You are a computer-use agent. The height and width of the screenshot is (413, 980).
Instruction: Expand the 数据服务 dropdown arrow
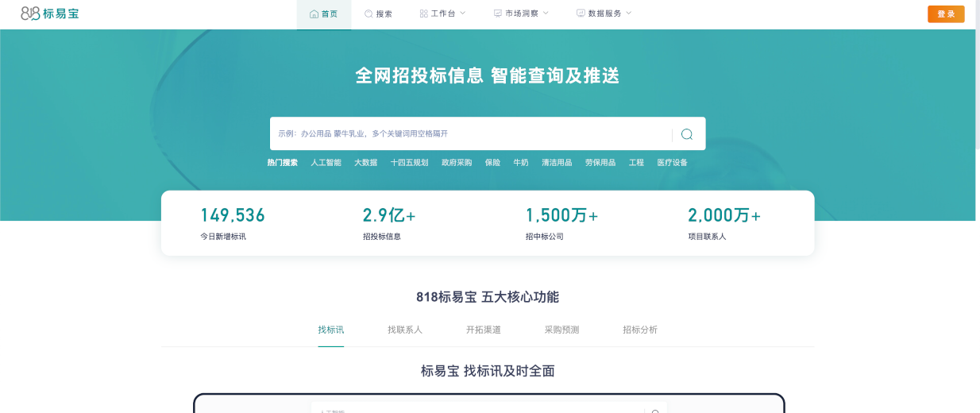tap(629, 14)
